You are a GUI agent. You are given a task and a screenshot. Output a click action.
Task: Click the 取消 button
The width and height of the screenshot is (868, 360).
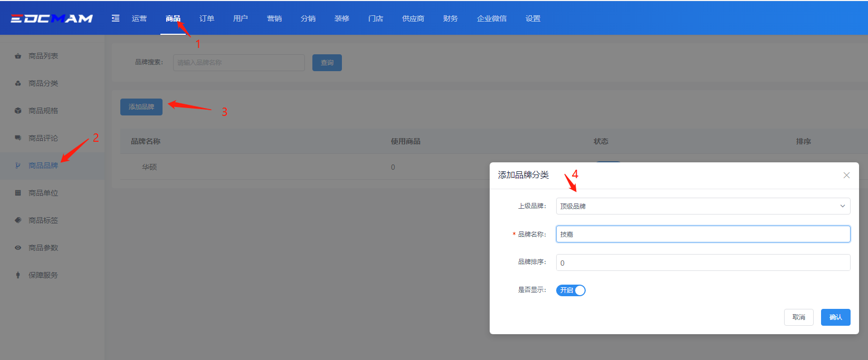pyautogui.click(x=798, y=317)
